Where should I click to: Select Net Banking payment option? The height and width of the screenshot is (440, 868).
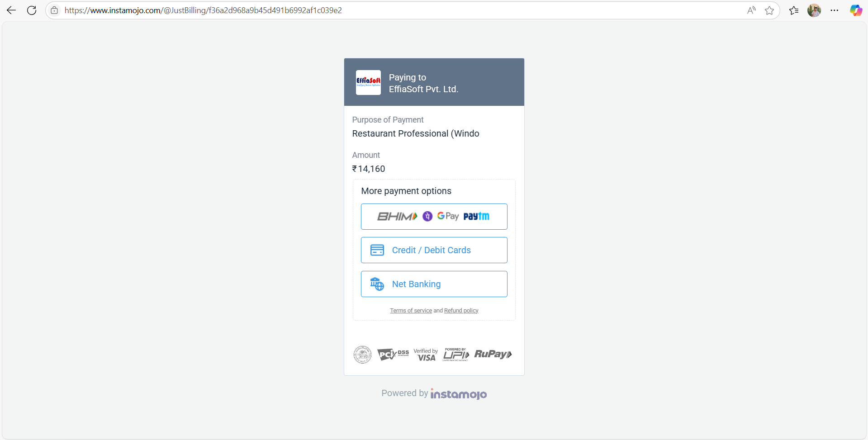[434, 284]
